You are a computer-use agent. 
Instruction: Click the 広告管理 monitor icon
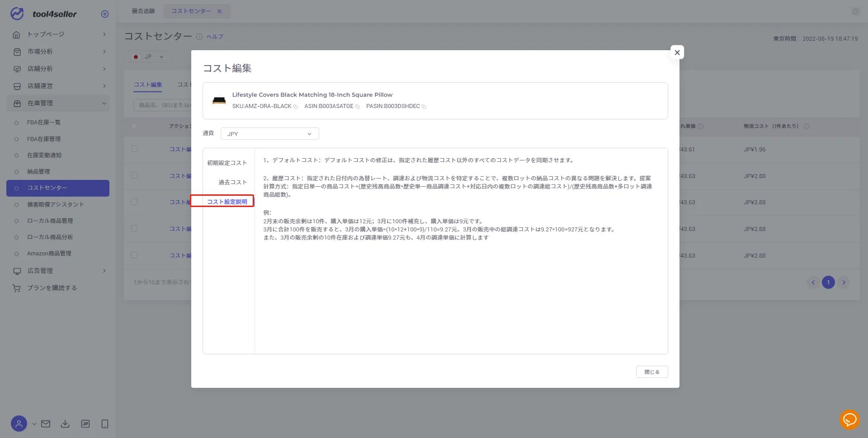[17, 271]
